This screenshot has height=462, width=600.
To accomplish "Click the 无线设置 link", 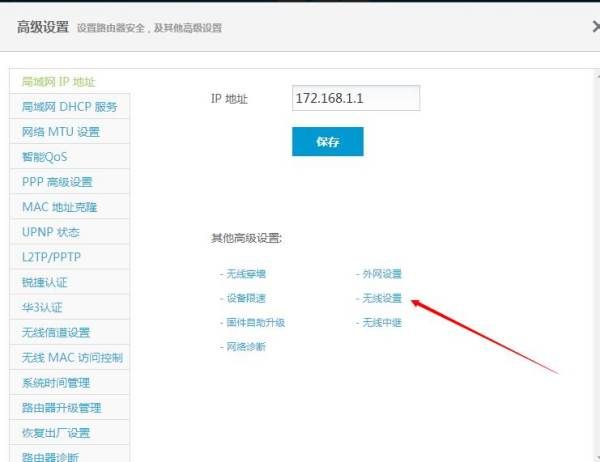I will 381,298.
